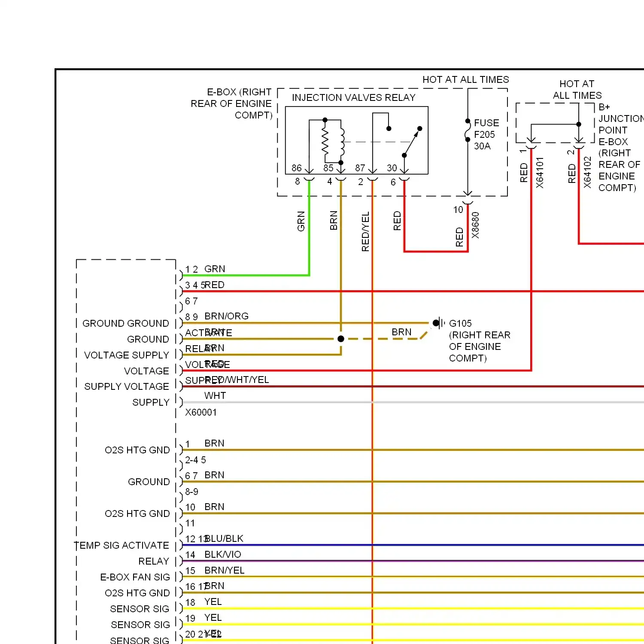
Task: Click the 'X8680' connector label
Action: coord(475,225)
